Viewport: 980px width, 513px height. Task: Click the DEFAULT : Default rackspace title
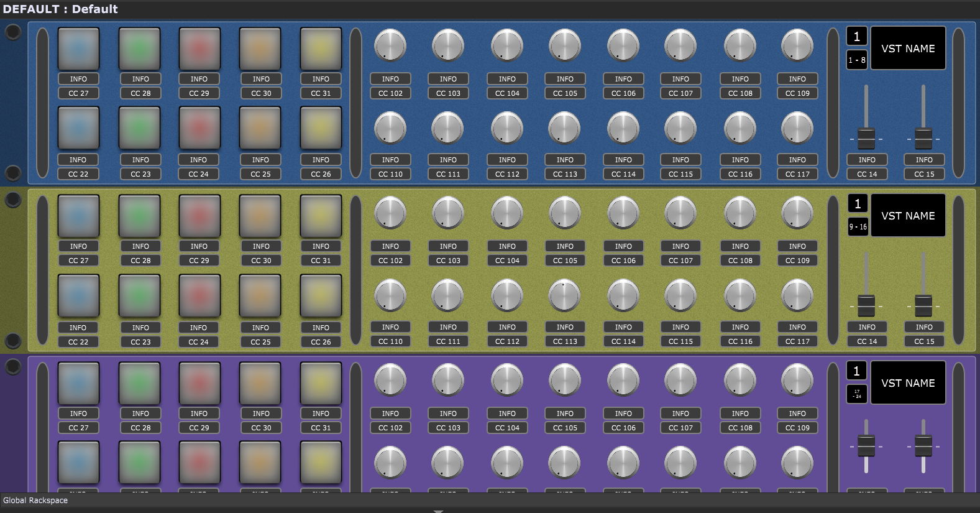pyautogui.click(x=60, y=9)
